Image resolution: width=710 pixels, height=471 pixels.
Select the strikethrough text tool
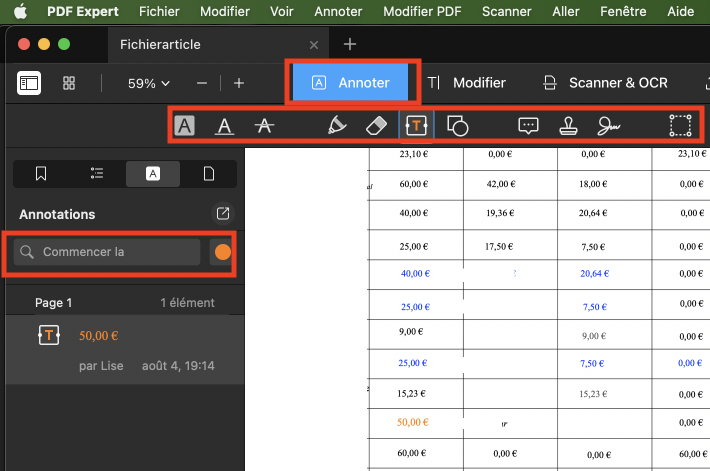264,125
